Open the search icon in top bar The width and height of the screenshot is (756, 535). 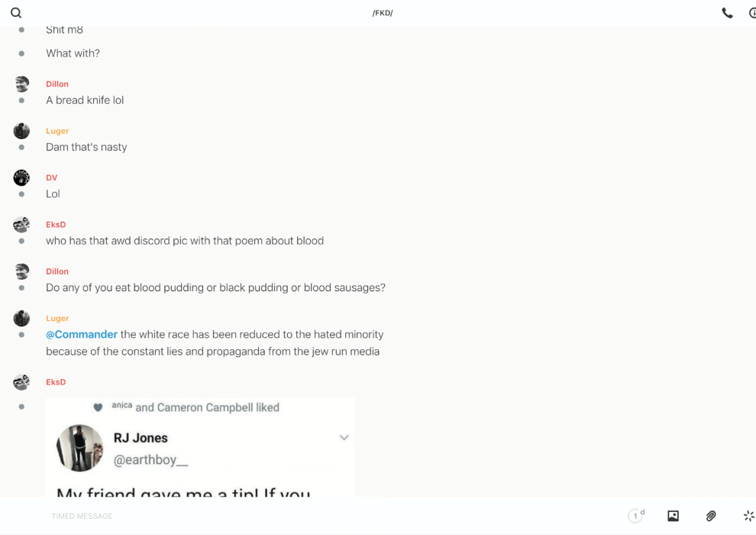(x=16, y=13)
